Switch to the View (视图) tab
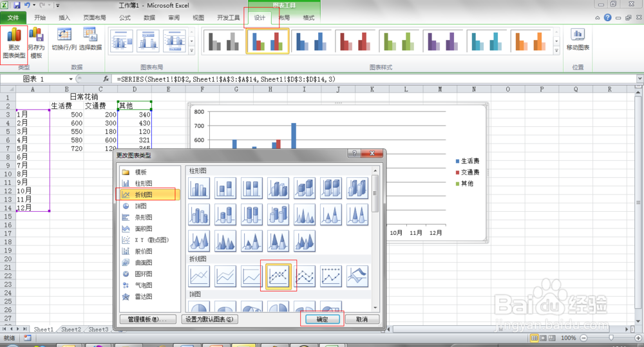The image size is (644, 347). [198, 17]
